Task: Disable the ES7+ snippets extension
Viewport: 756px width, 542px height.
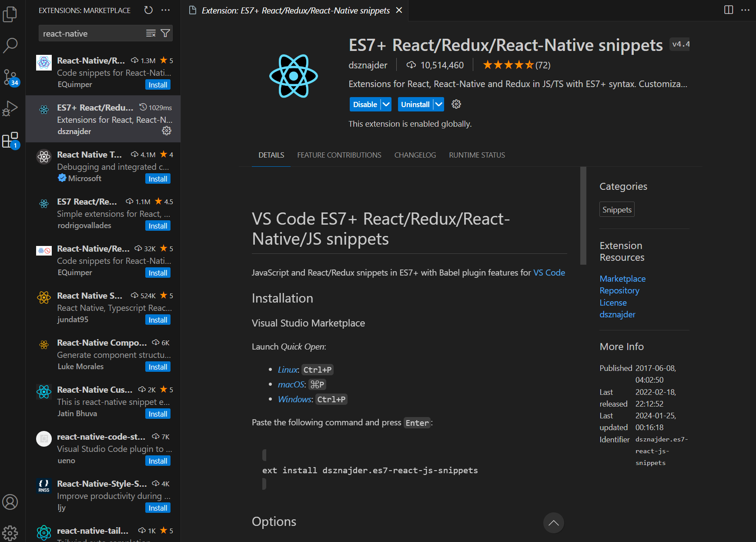Action: point(365,104)
